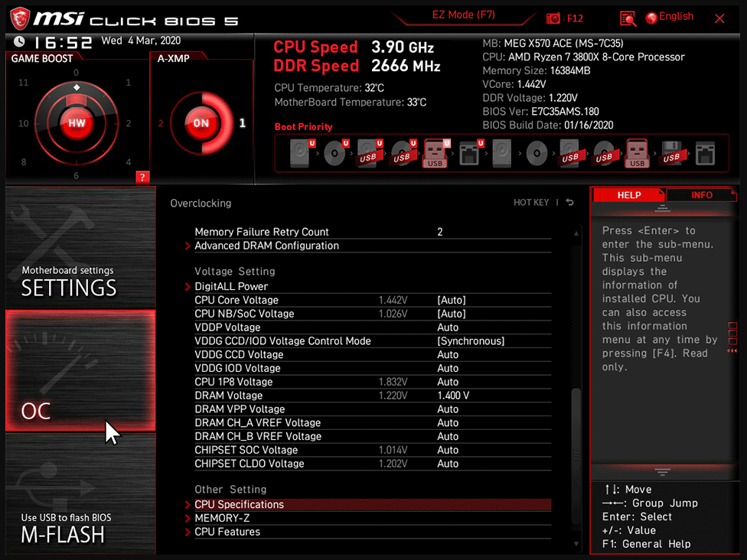The width and height of the screenshot is (747, 560).
Task: Click the clock icon beside the time
Action: click(19, 42)
